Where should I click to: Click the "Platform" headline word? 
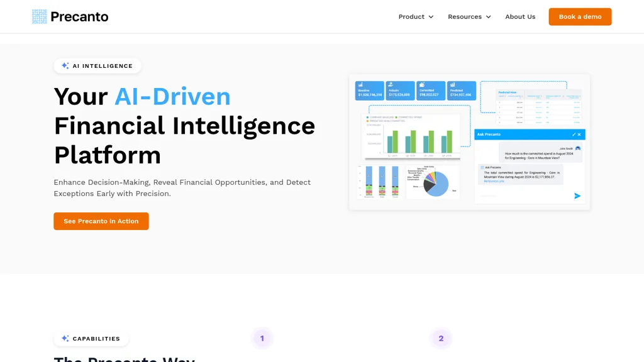coord(107,155)
